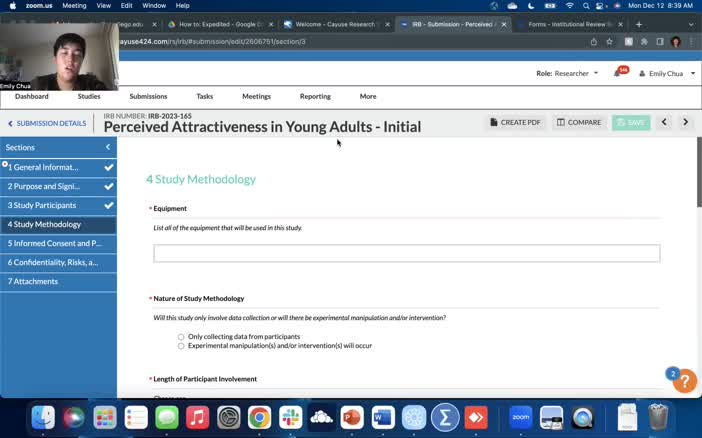Open the More menu item

[368, 96]
